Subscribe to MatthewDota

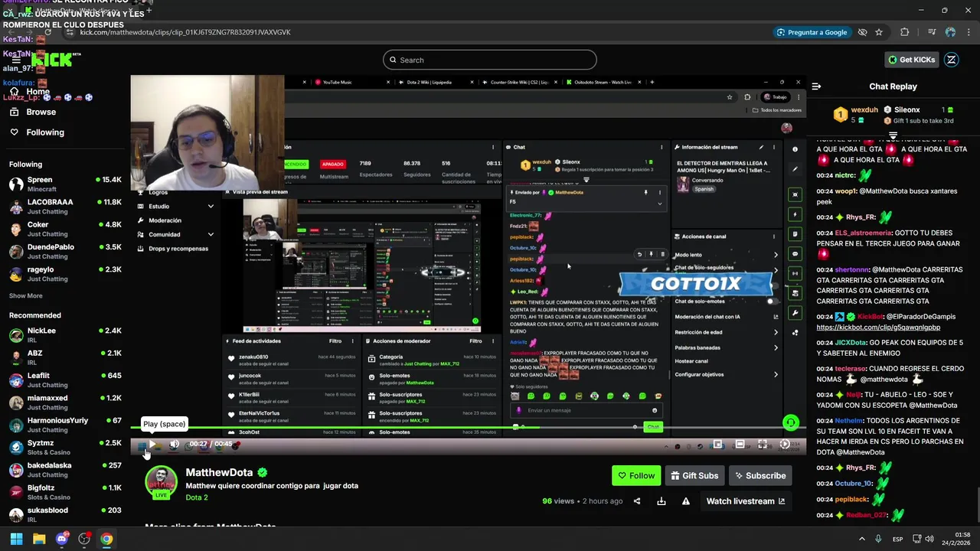[x=760, y=475]
